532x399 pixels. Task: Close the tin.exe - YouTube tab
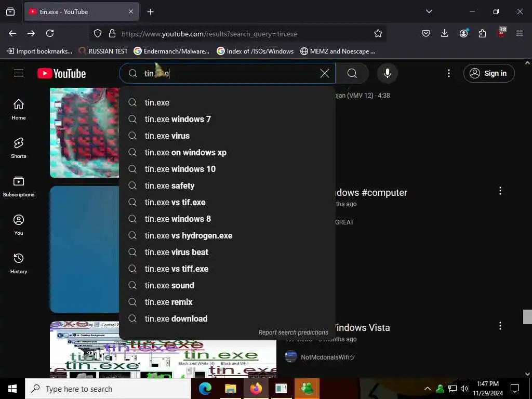(131, 12)
